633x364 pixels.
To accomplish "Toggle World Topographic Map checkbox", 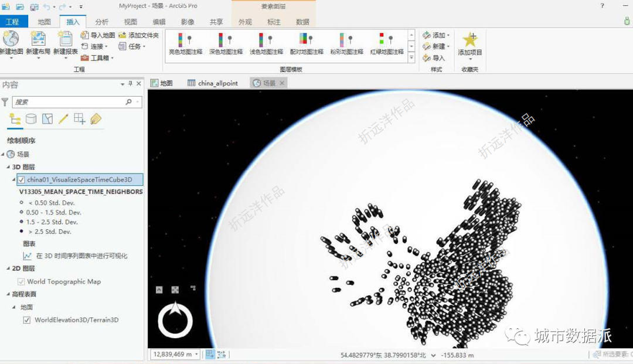I will (21, 282).
